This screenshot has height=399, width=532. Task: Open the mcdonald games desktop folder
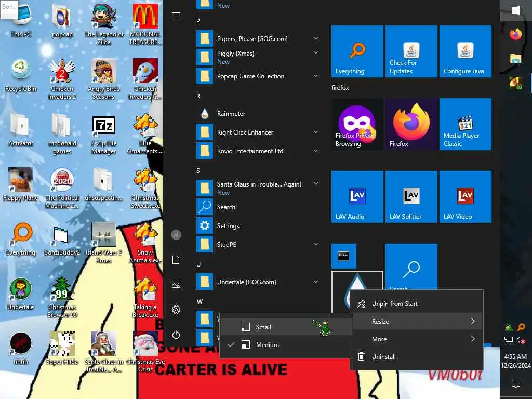click(x=62, y=134)
